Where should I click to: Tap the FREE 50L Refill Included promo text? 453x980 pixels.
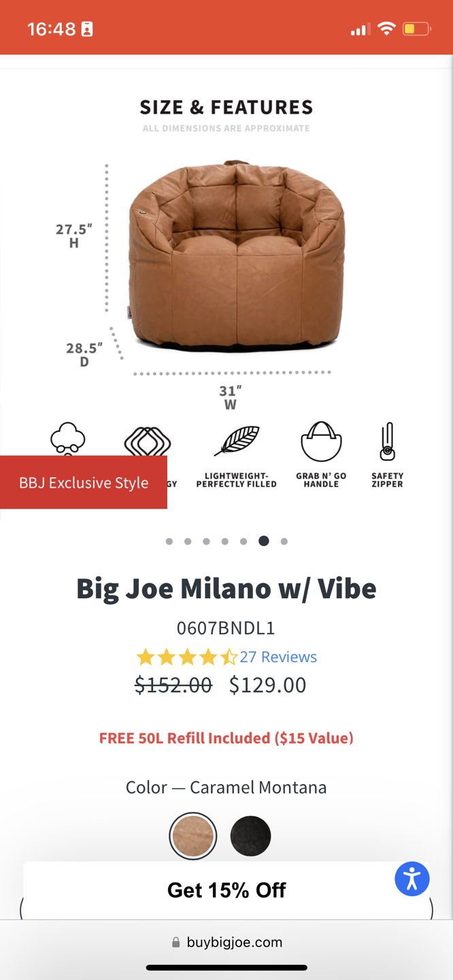(x=227, y=738)
